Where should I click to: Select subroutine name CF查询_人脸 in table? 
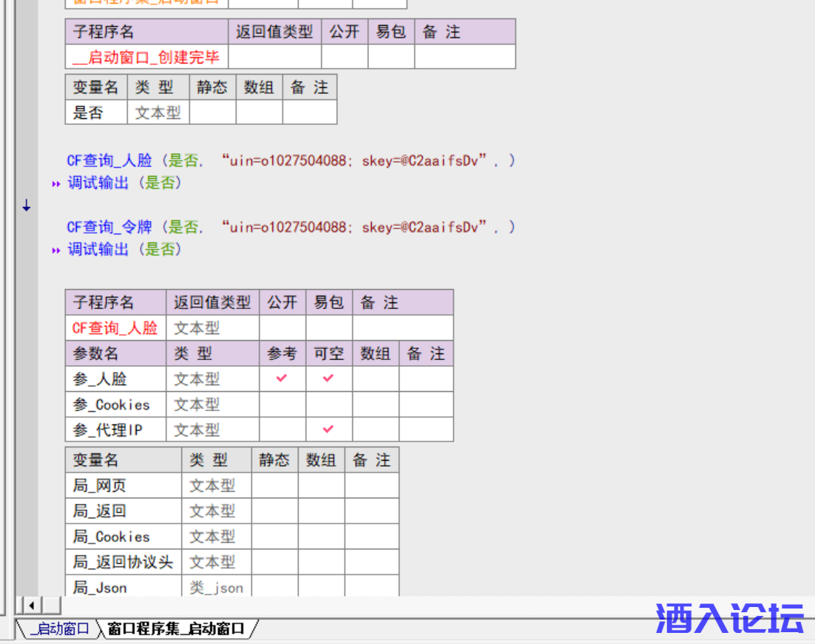pos(115,328)
